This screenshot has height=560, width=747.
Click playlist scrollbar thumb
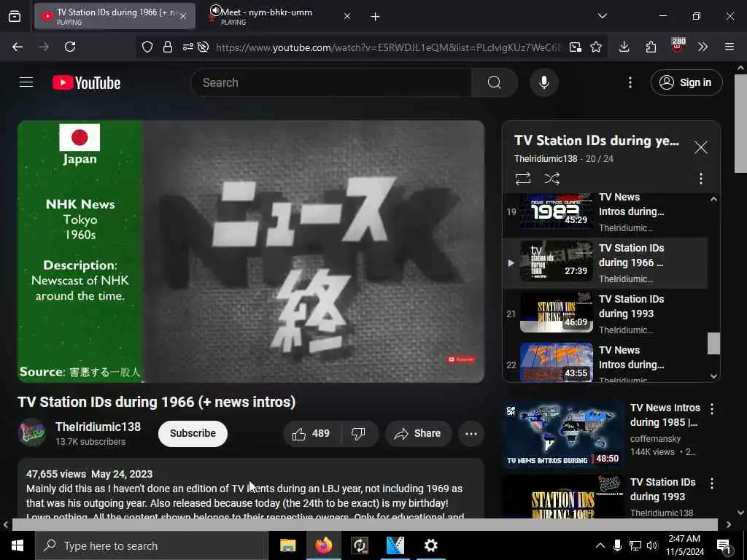713,343
